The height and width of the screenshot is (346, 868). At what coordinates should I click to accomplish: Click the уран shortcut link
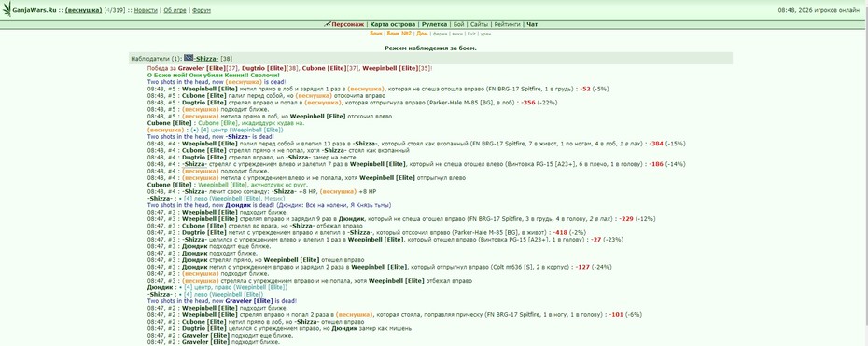tap(485, 34)
